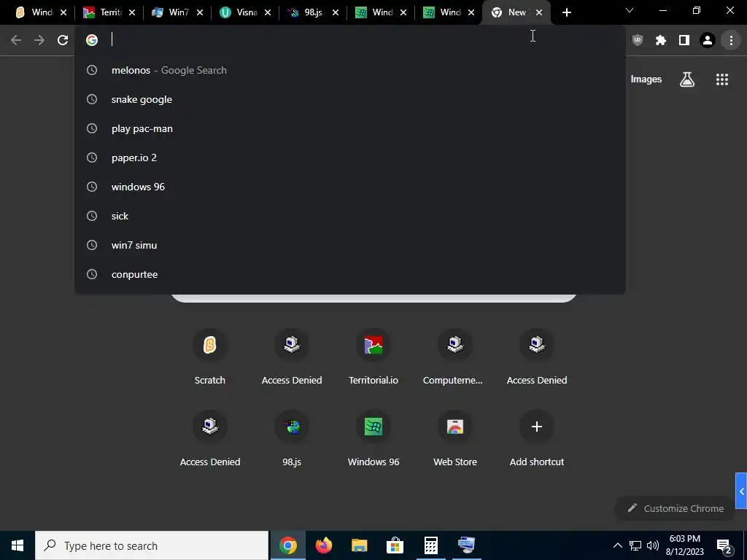The width and height of the screenshot is (747, 560).
Task: Select the win7 simu suggestion
Action: [x=350, y=245]
